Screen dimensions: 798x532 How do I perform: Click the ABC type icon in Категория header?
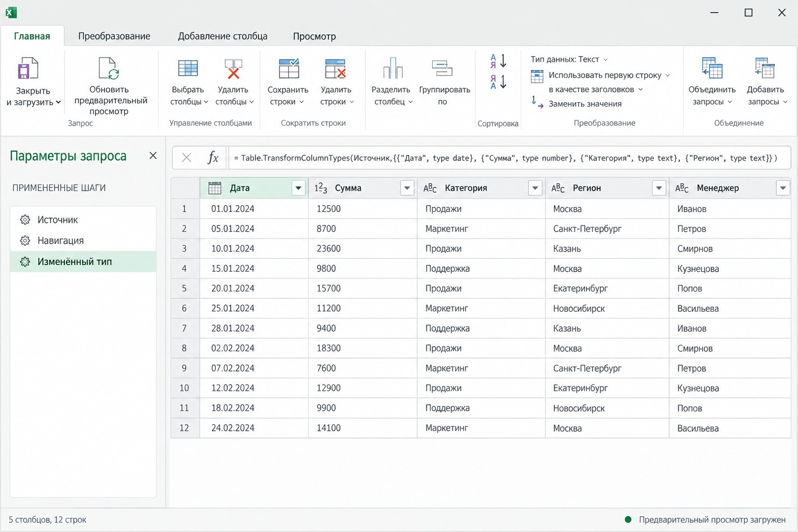tap(430, 188)
